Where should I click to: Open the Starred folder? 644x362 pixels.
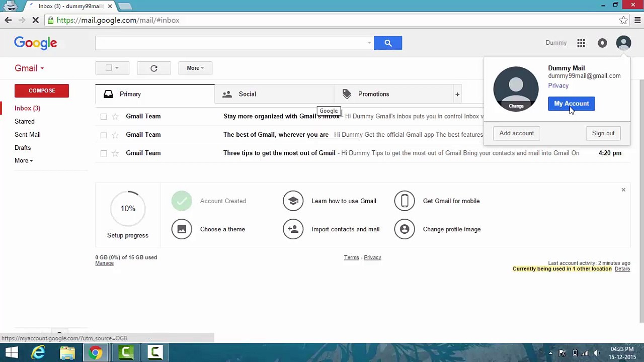(x=25, y=122)
